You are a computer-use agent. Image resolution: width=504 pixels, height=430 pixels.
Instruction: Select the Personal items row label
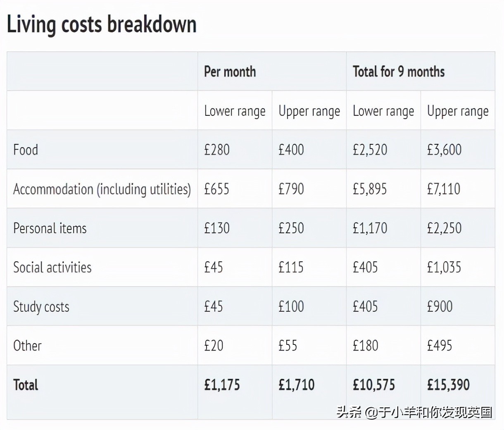pyautogui.click(x=50, y=228)
